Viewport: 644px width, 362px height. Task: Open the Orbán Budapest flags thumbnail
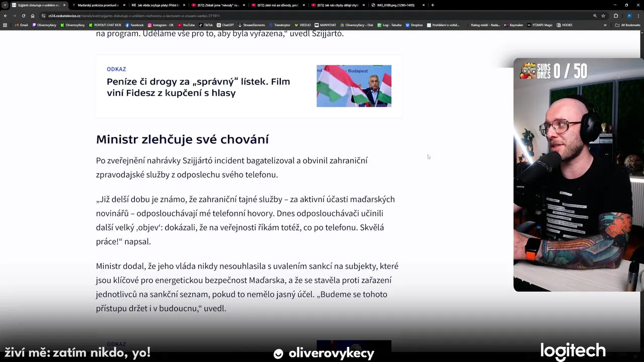tap(354, 86)
